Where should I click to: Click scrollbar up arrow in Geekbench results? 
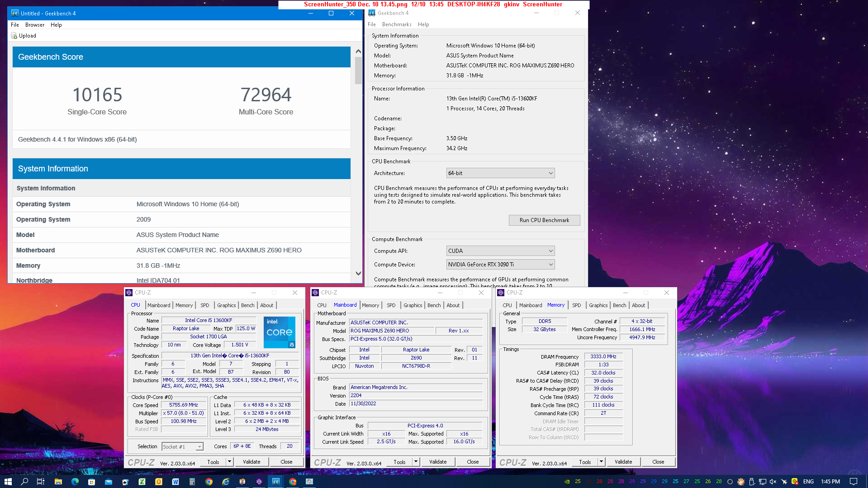pyautogui.click(x=358, y=51)
